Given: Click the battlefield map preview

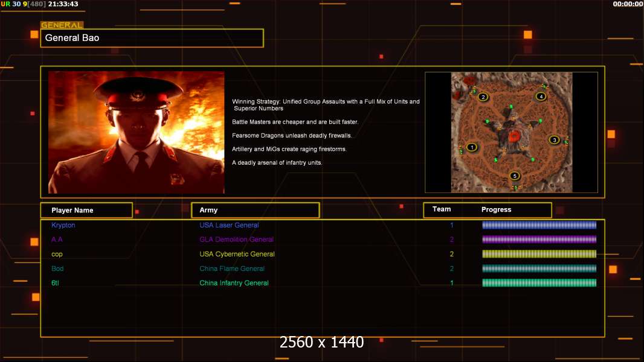Looking at the screenshot, I should (x=511, y=132).
